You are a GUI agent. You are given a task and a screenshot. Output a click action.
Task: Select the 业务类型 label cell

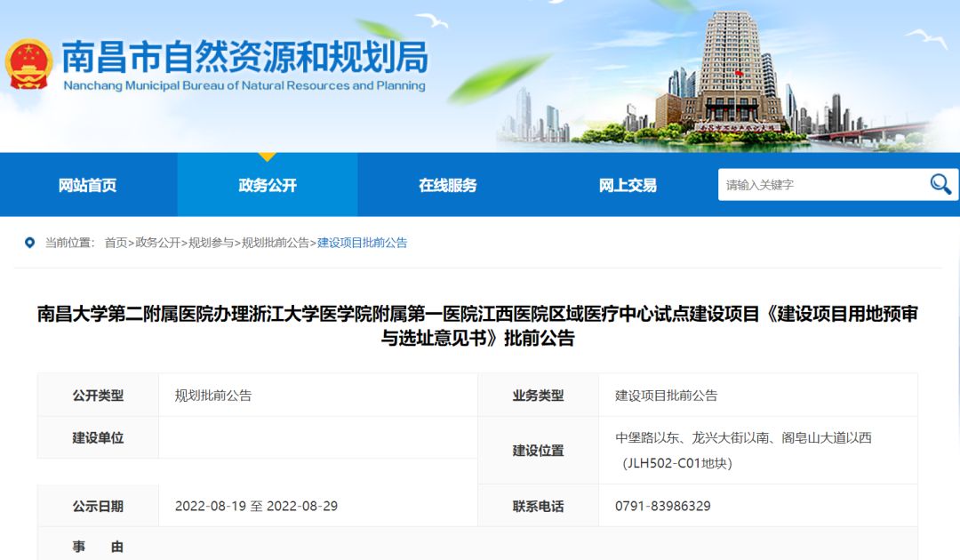coord(538,396)
